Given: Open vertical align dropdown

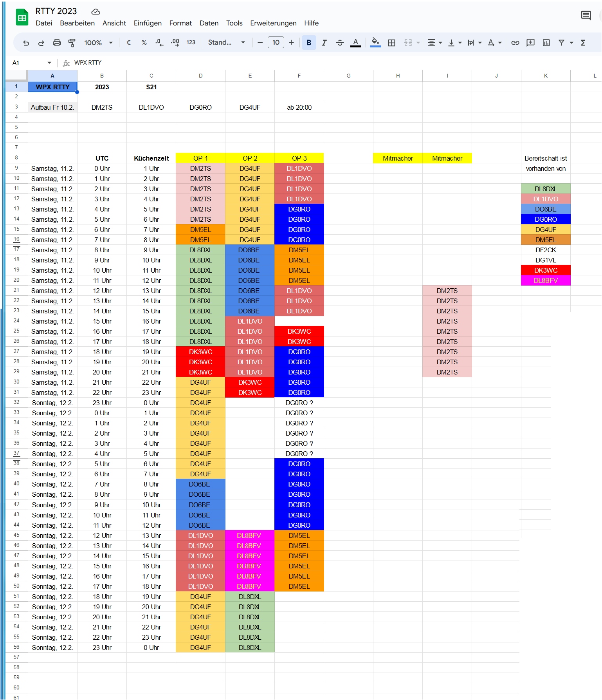Looking at the screenshot, I should pyautogui.click(x=454, y=43).
